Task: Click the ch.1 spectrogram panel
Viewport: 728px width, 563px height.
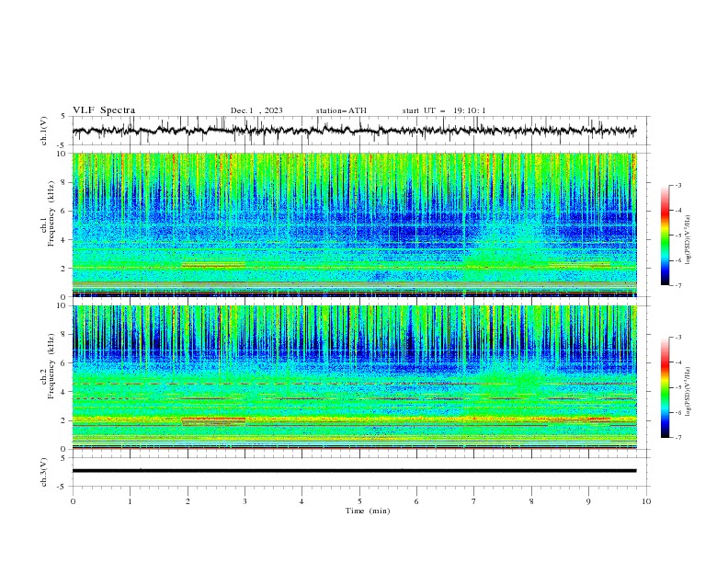Action: [355, 224]
